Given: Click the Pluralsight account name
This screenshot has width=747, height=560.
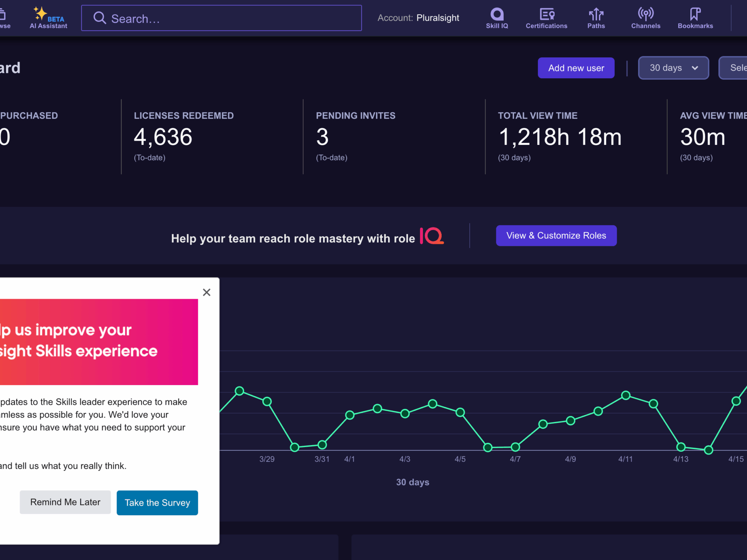Looking at the screenshot, I should point(438,18).
